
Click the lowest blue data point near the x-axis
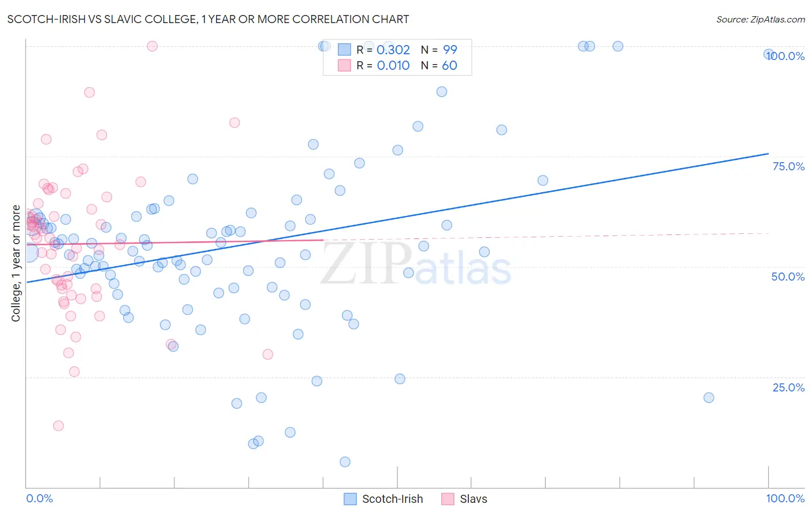point(345,461)
